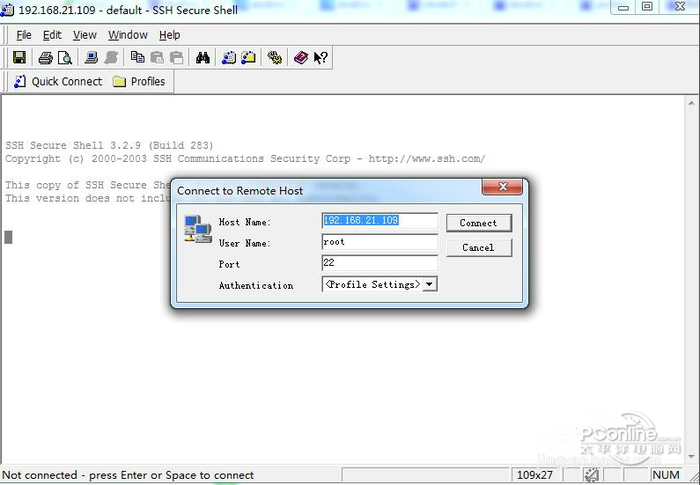Image resolution: width=700 pixels, height=485 pixels.
Task: Click the What's This help cursor icon
Action: [321, 58]
